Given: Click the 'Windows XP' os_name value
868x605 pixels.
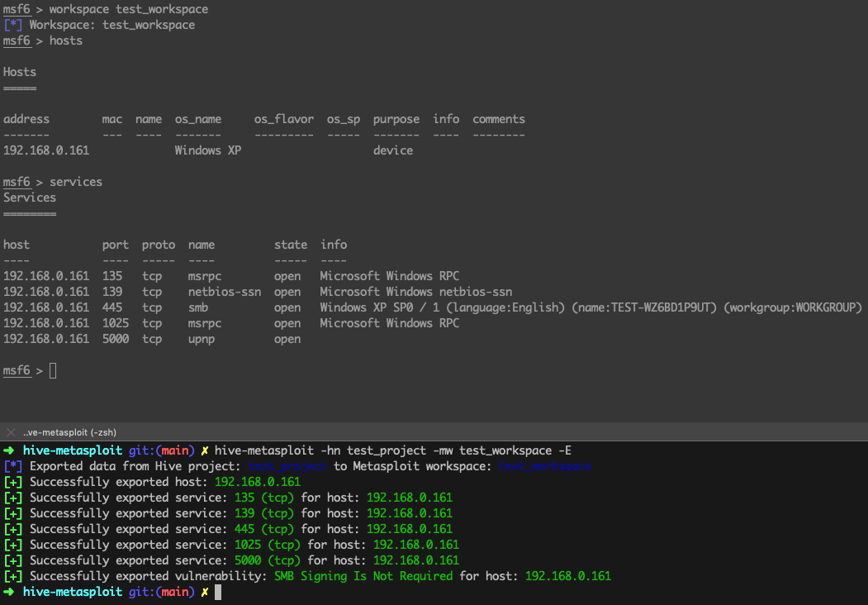Looking at the screenshot, I should (208, 150).
